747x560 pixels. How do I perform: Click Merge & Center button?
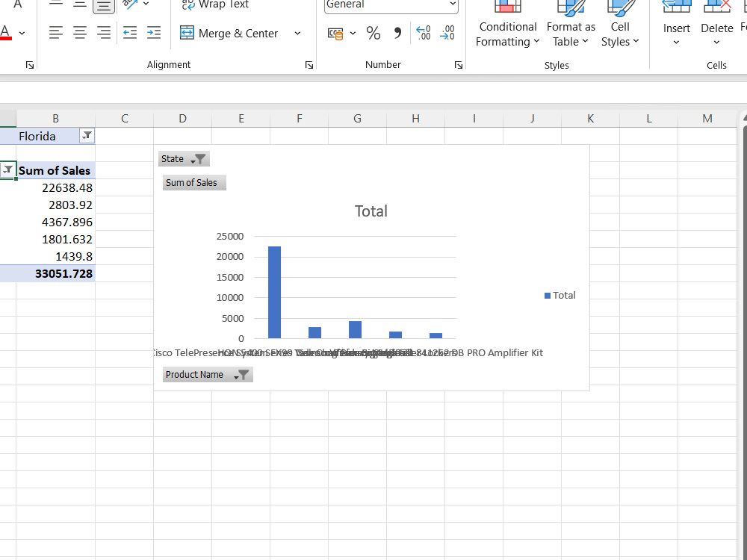(x=229, y=34)
